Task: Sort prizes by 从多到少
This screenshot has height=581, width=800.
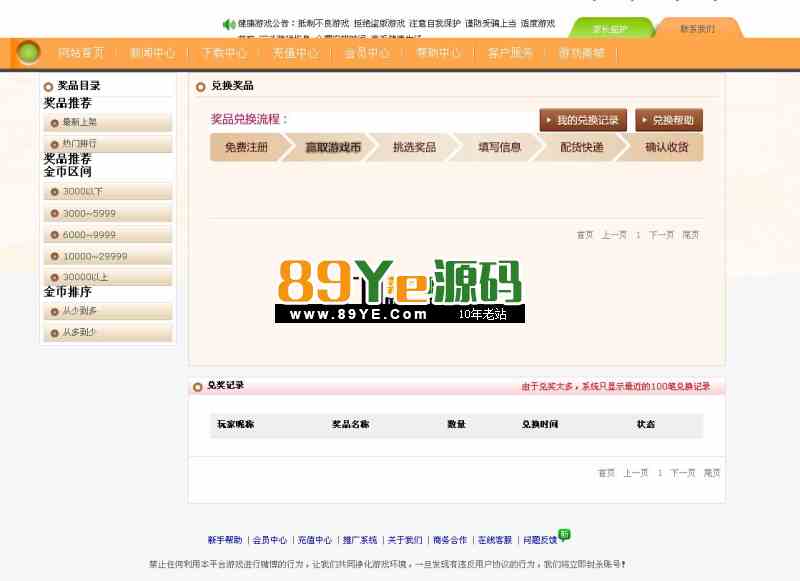Action: pyautogui.click(x=108, y=332)
